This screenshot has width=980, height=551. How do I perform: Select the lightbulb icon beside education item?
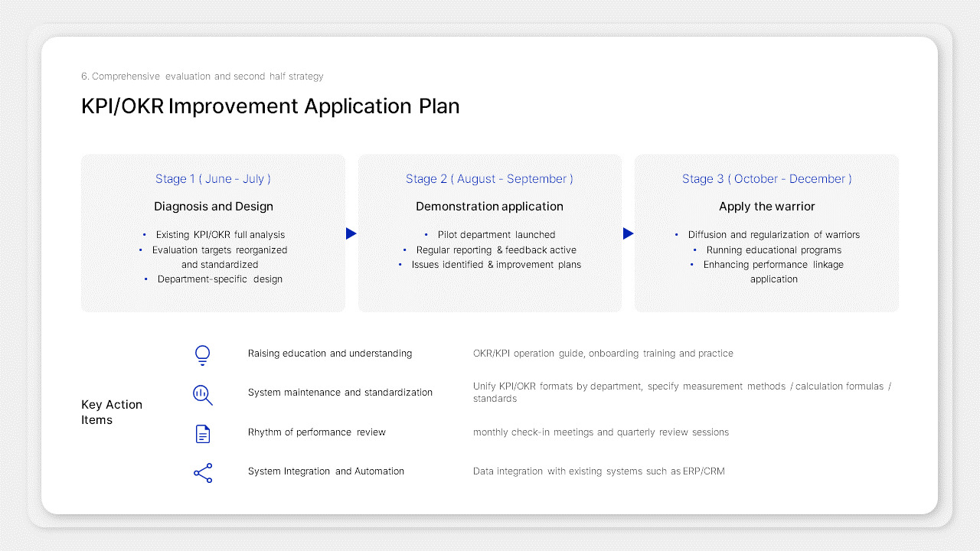[202, 354]
